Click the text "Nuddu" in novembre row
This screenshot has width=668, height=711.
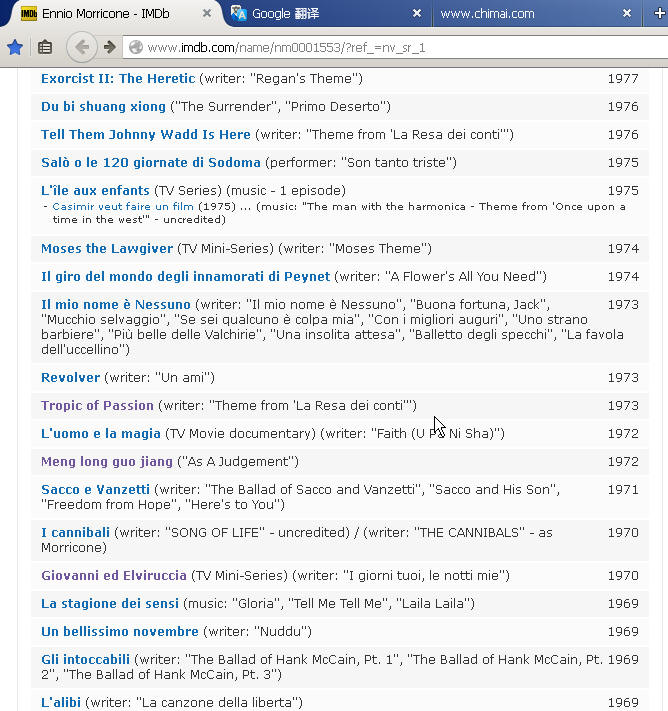[x=280, y=632]
